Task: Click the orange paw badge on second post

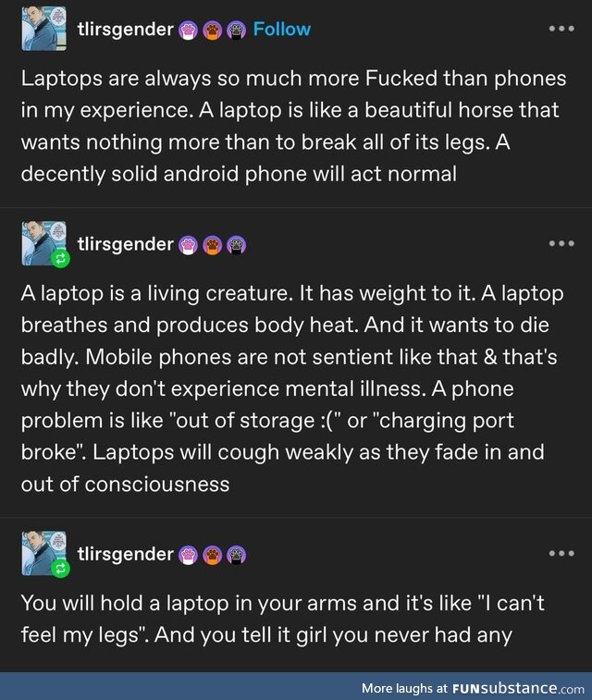Action: point(213,245)
